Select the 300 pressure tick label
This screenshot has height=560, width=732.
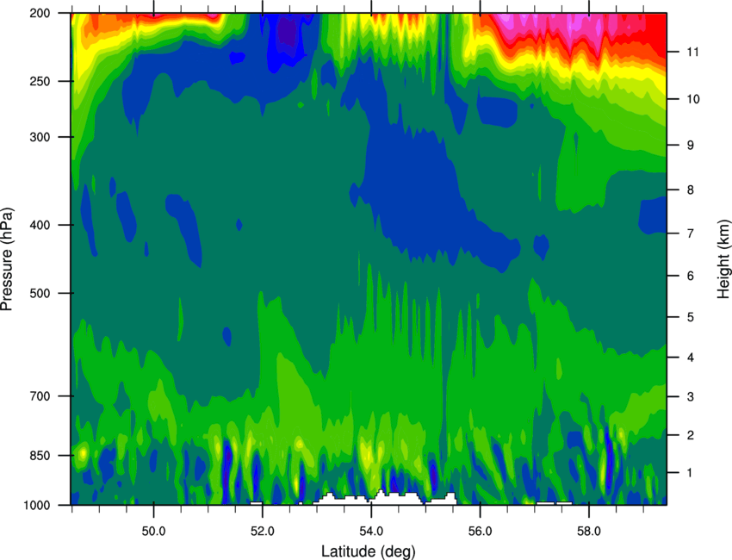point(40,137)
